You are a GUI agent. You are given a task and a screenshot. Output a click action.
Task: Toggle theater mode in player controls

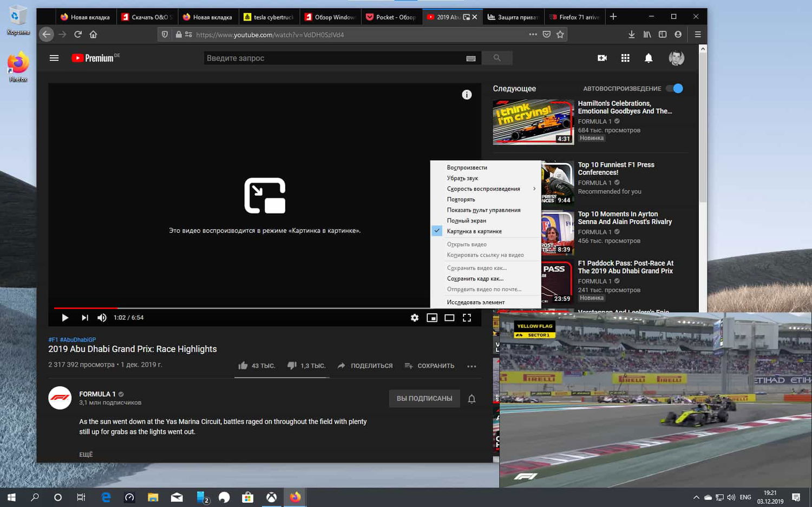[449, 318]
